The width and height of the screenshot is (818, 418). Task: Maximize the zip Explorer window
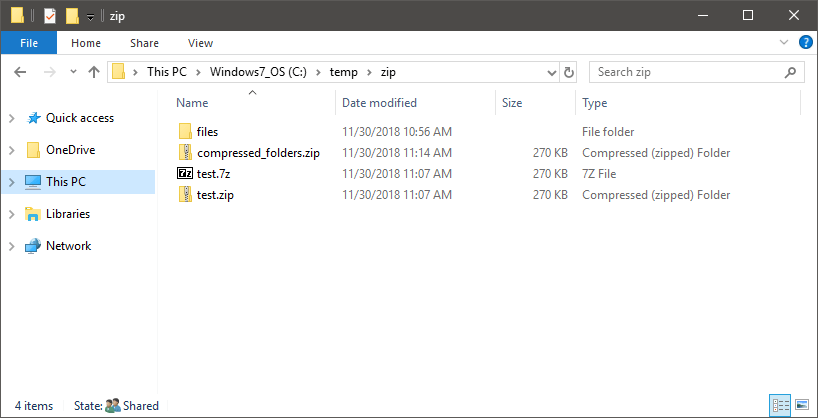coord(748,15)
